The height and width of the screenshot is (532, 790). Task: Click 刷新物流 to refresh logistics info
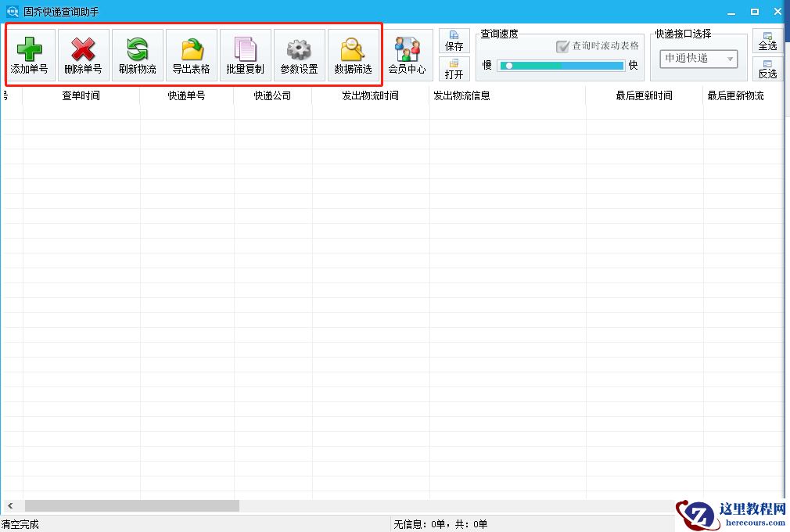[138, 54]
